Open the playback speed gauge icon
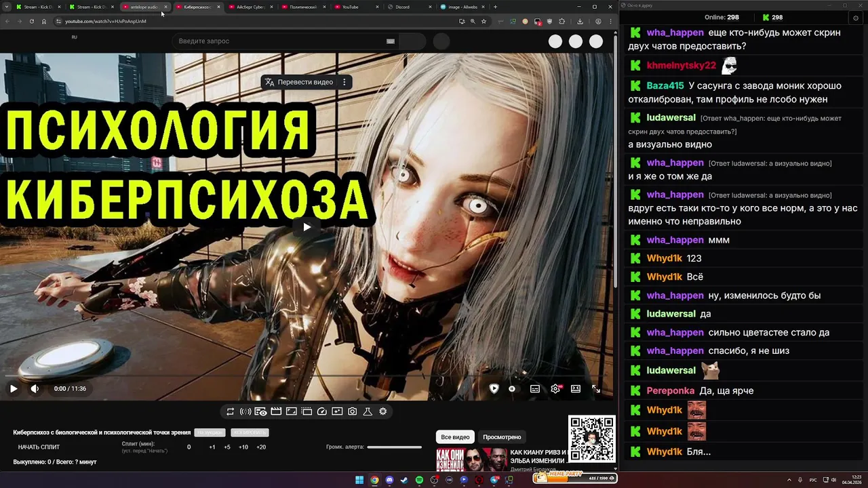The image size is (868, 488). click(322, 411)
